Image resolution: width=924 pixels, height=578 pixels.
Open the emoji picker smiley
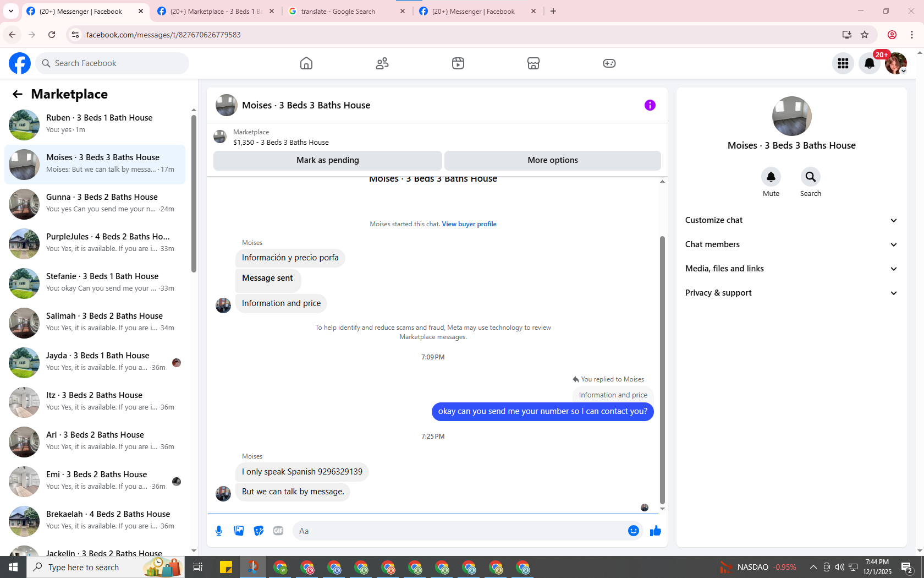coord(634,531)
